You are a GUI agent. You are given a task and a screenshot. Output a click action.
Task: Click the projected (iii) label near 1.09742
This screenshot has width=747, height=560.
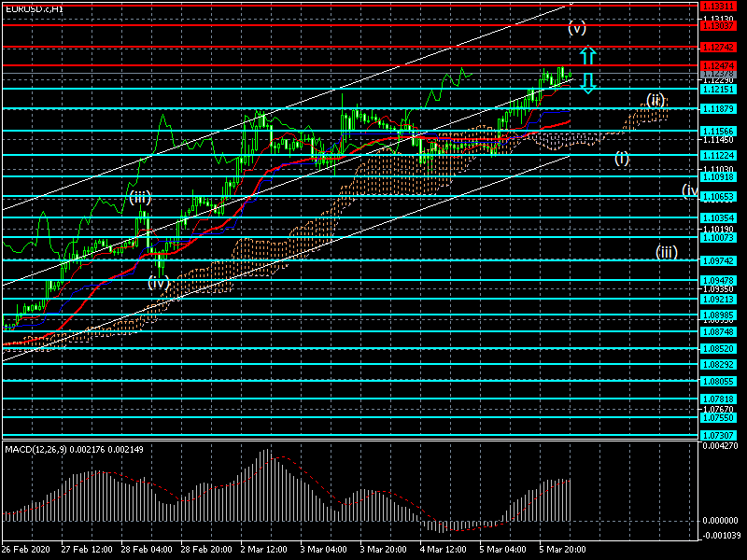tap(666, 252)
